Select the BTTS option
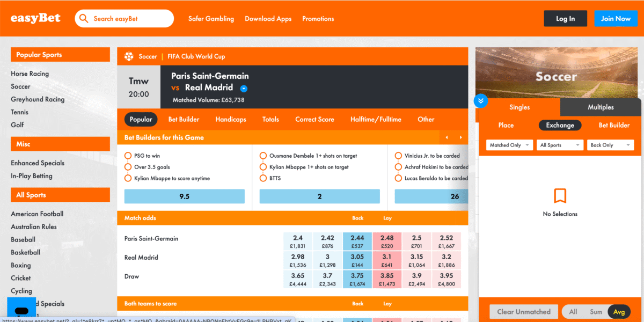The image size is (644, 322). pos(263,178)
